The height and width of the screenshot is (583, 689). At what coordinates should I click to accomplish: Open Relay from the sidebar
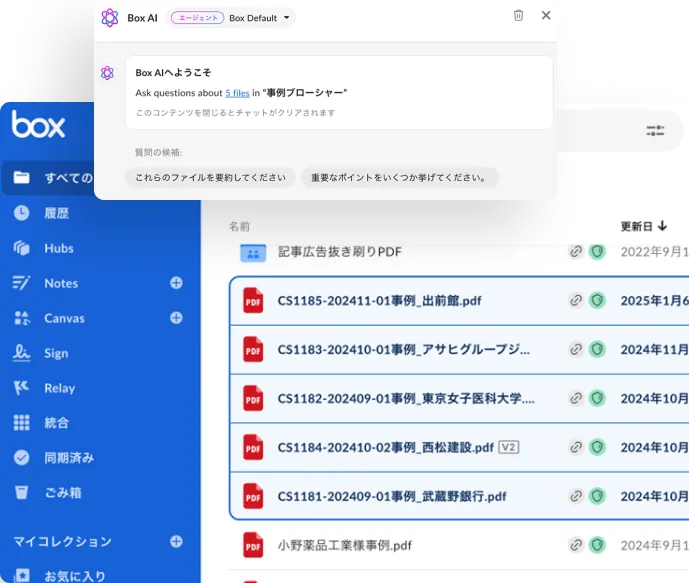59,388
